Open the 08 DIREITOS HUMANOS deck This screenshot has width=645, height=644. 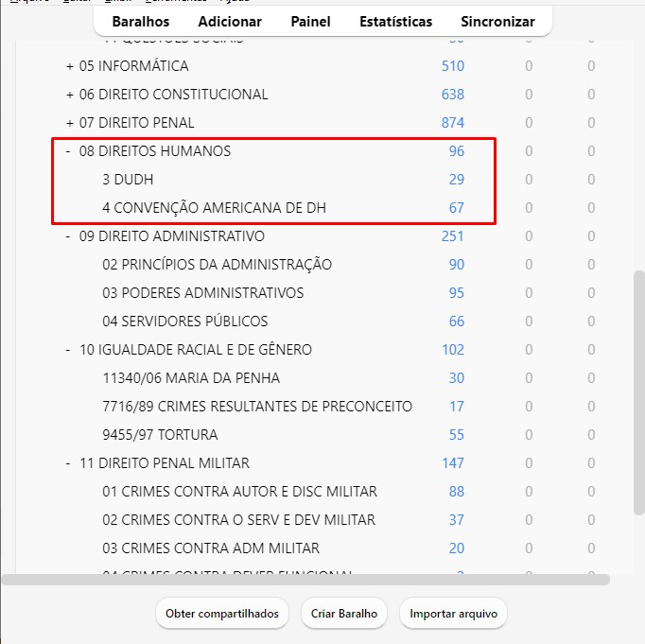tap(155, 151)
